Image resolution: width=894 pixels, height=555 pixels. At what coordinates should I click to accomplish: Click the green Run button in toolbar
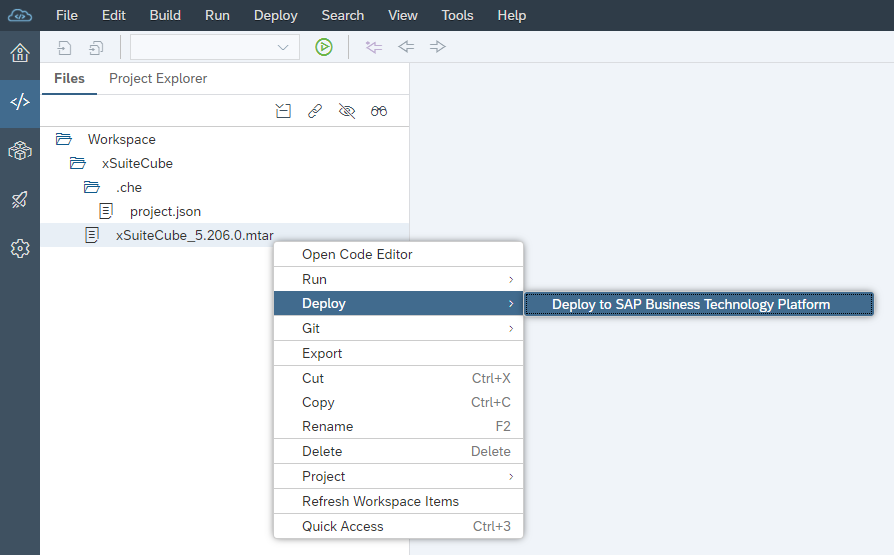[323, 47]
